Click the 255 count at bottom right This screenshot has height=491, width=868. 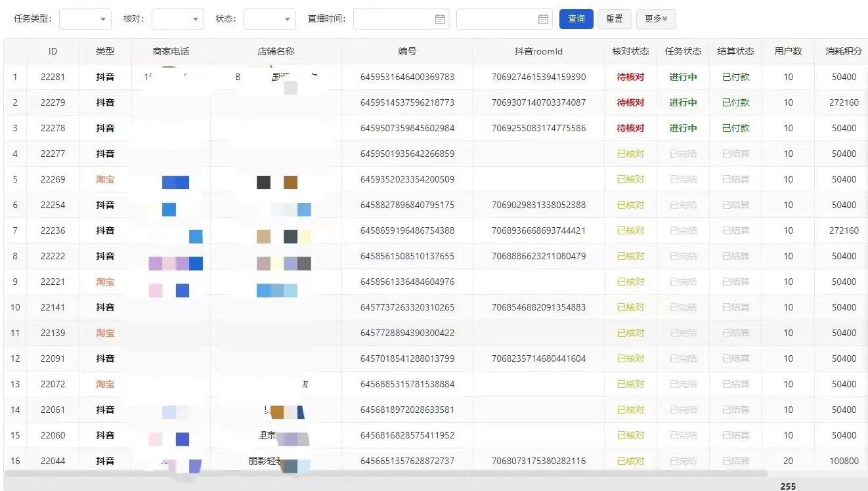[x=787, y=486]
